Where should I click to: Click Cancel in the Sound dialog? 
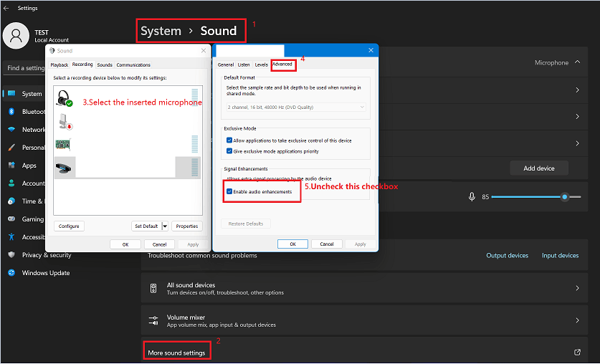pyautogui.click(x=159, y=244)
